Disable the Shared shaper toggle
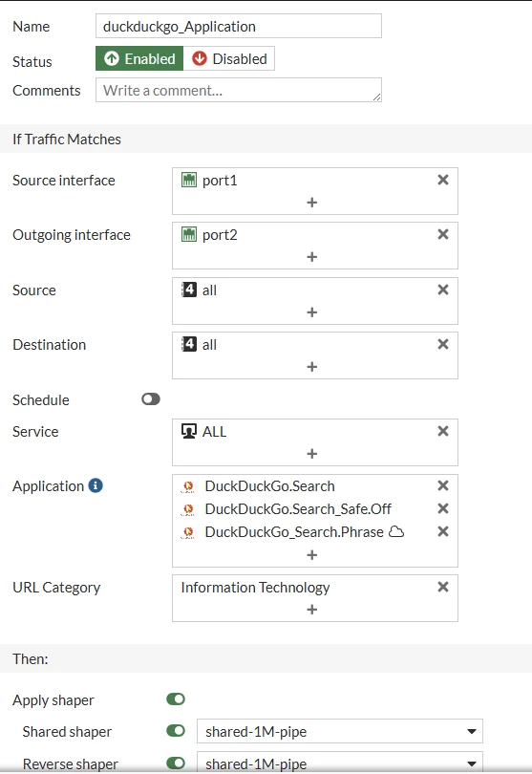Image resolution: width=532 pixels, height=774 pixels. coord(176,731)
